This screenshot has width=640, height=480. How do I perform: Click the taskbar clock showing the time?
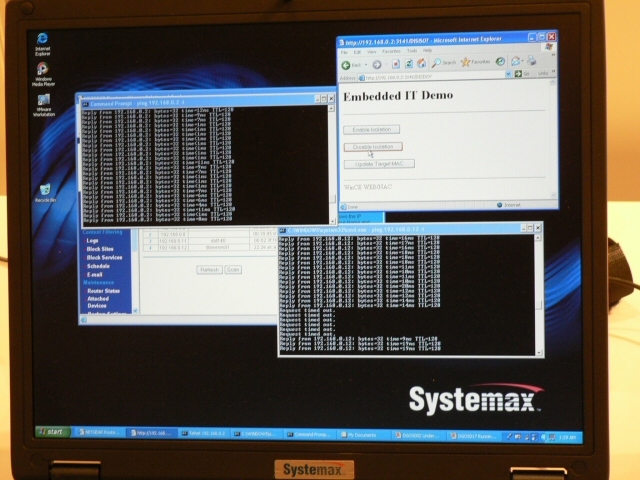567,438
